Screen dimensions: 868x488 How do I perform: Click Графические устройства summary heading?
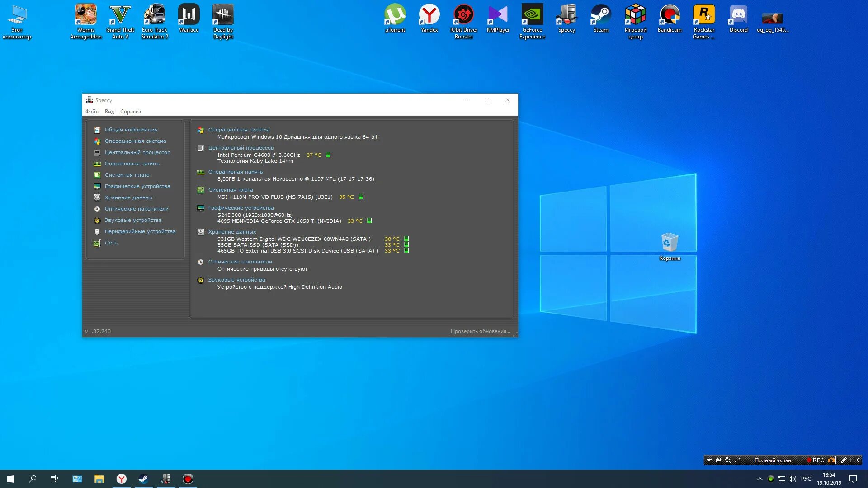point(241,208)
